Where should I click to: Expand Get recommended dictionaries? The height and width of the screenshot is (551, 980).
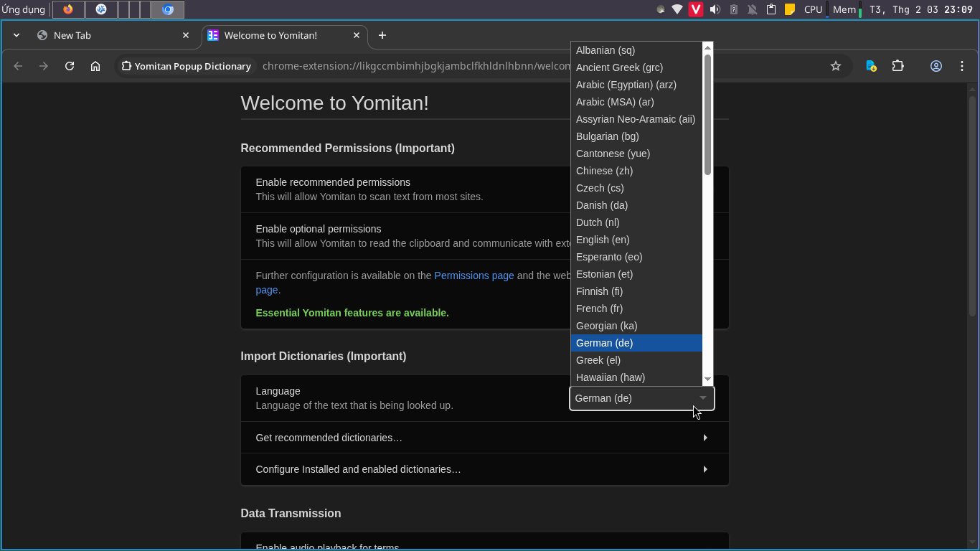(484, 438)
